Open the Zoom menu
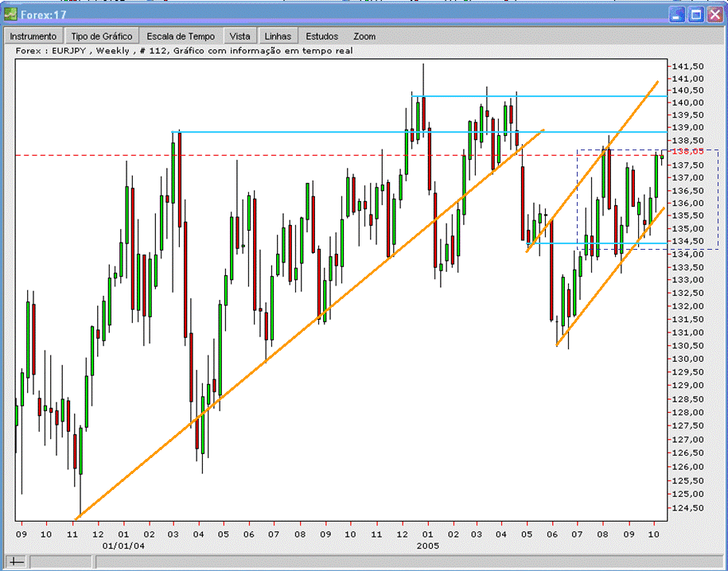 [x=364, y=36]
